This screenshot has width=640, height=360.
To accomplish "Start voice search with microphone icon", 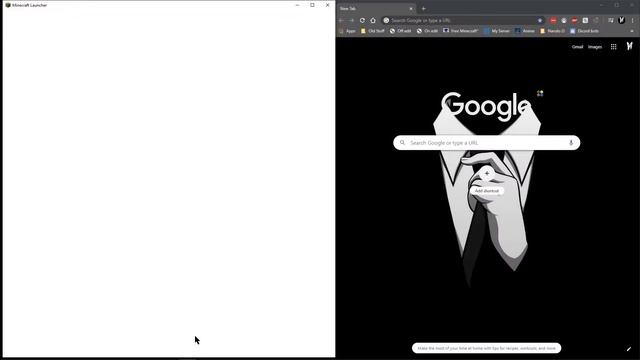I will click(571, 143).
